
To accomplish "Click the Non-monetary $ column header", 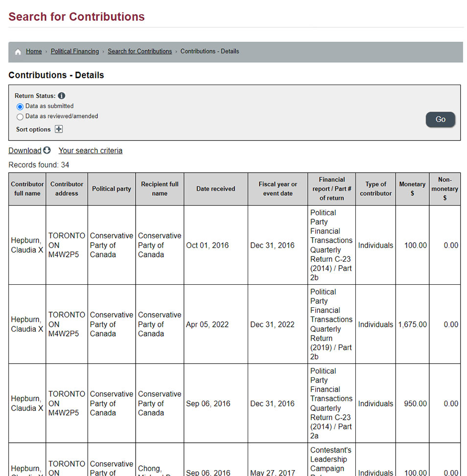I will [445, 189].
